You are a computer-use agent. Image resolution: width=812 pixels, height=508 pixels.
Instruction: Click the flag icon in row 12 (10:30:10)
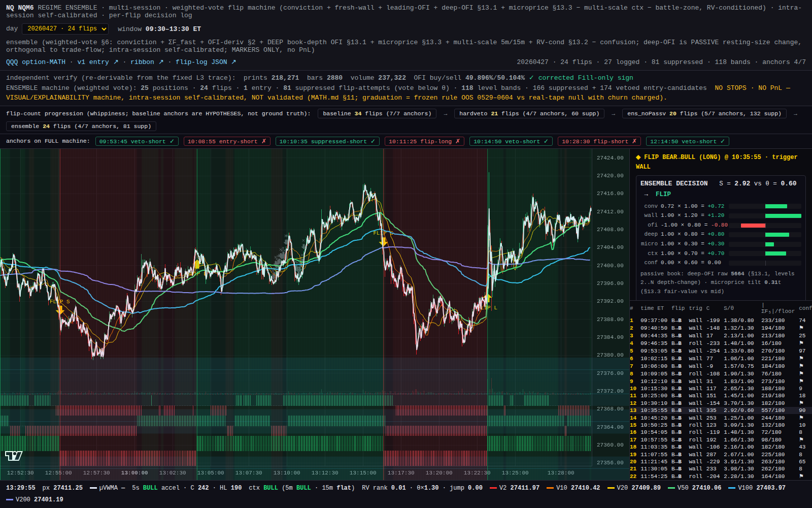click(801, 403)
